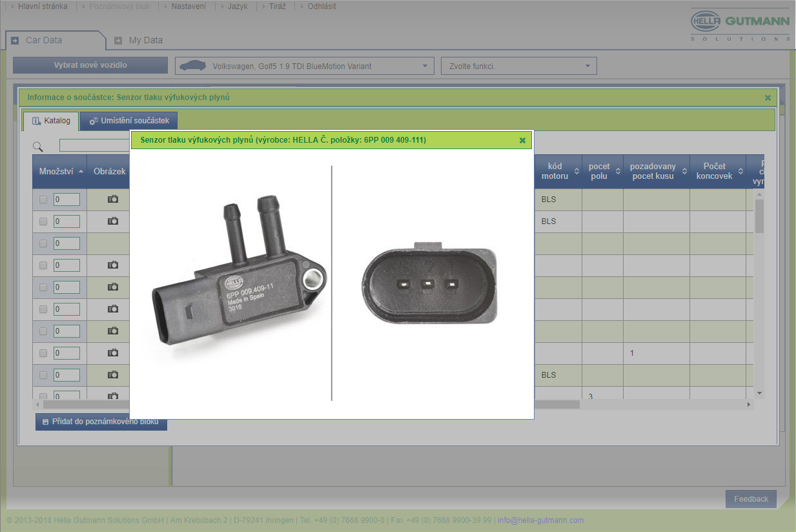Tick checkbox in row with requested quantity 1
The height and width of the screenshot is (532, 796).
(43, 354)
